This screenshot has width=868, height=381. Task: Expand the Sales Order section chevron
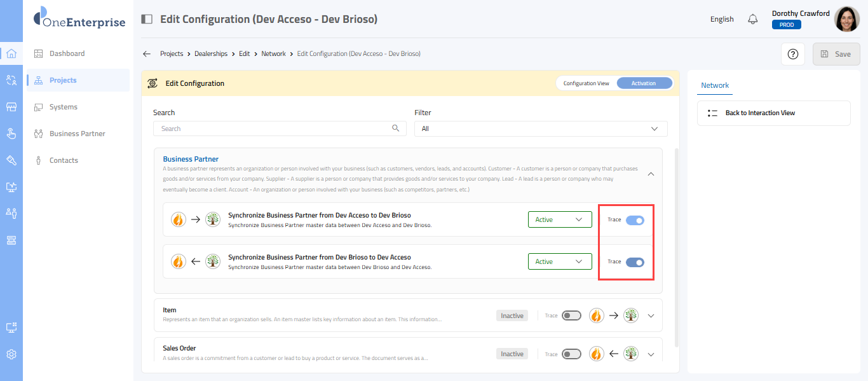click(x=651, y=354)
